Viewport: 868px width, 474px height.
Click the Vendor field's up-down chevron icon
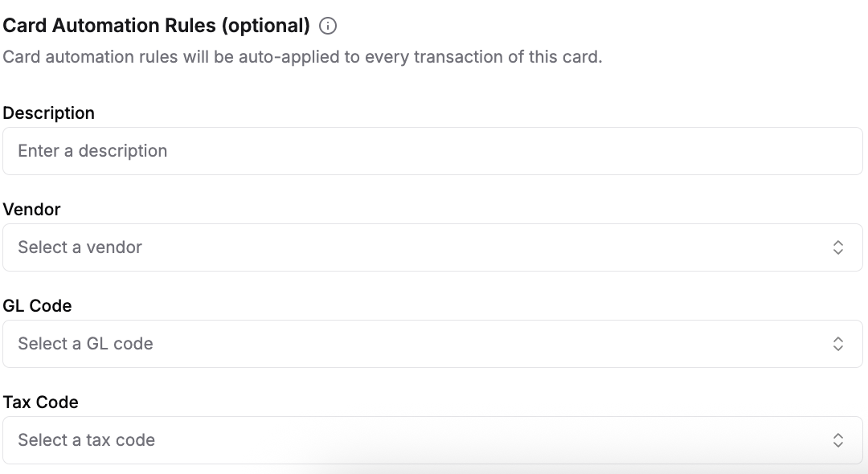pos(837,247)
